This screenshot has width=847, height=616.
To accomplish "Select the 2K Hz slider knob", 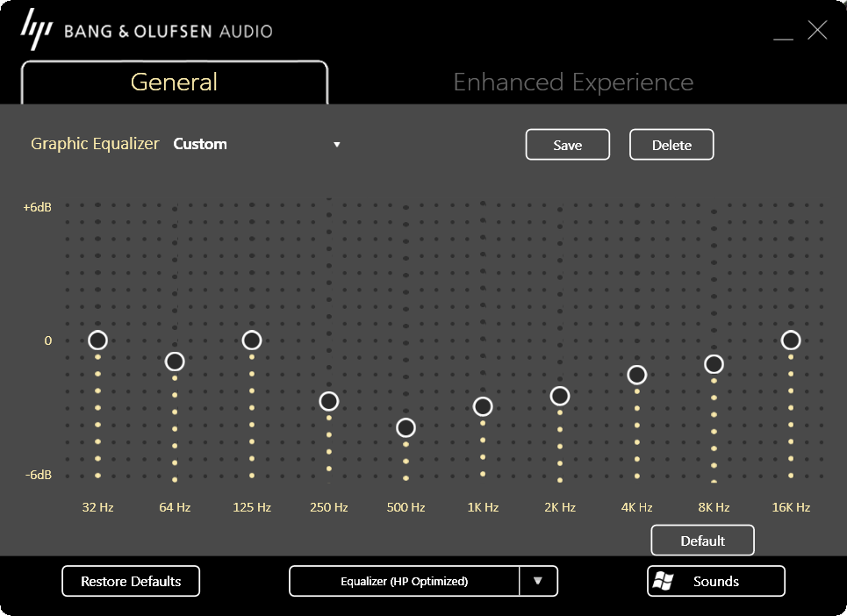I will [x=560, y=396].
